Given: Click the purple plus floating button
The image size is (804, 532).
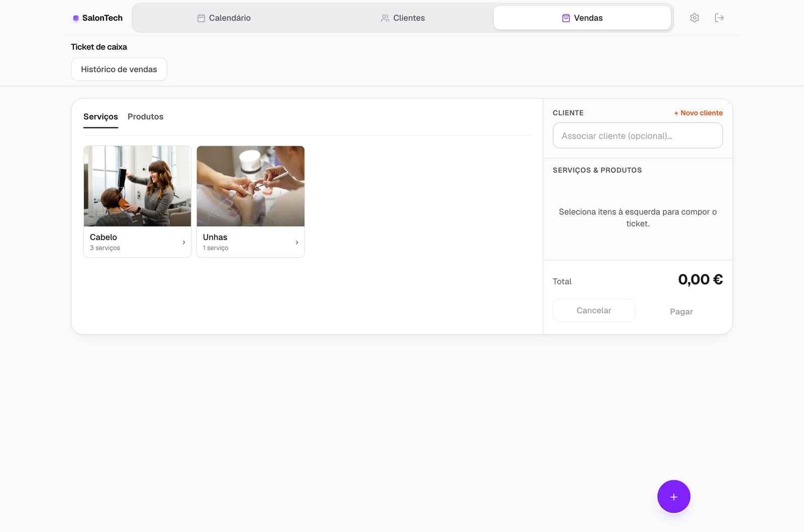Looking at the screenshot, I should [673, 496].
